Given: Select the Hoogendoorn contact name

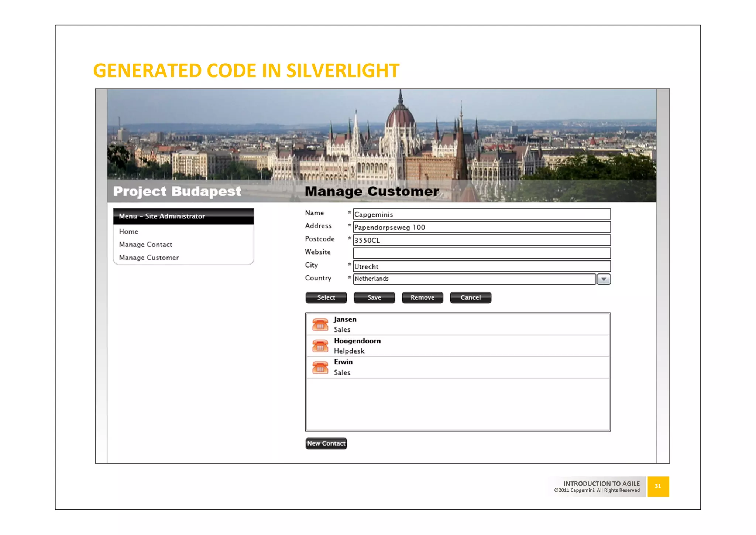Looking at the screenshot, I should point(357,341).
